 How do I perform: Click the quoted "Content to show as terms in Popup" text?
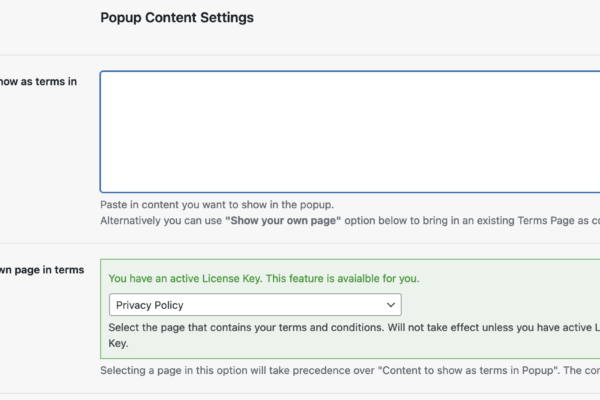[x=468, y=371]
